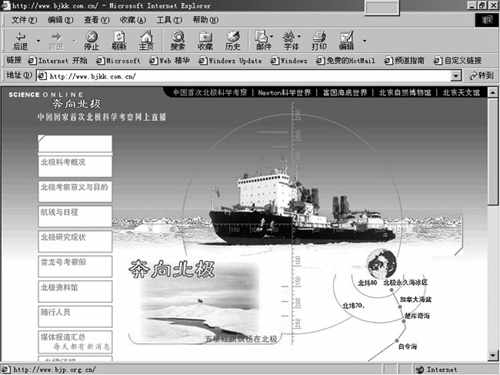
Task: Expand the Edit (编辑) toolbar dropdown arrow
Action: pyautogui.click(x=364, y=41)
